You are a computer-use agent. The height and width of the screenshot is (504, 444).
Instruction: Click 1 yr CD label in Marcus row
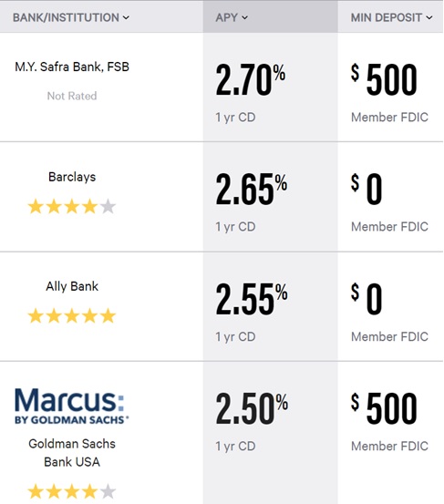(235, 447)
